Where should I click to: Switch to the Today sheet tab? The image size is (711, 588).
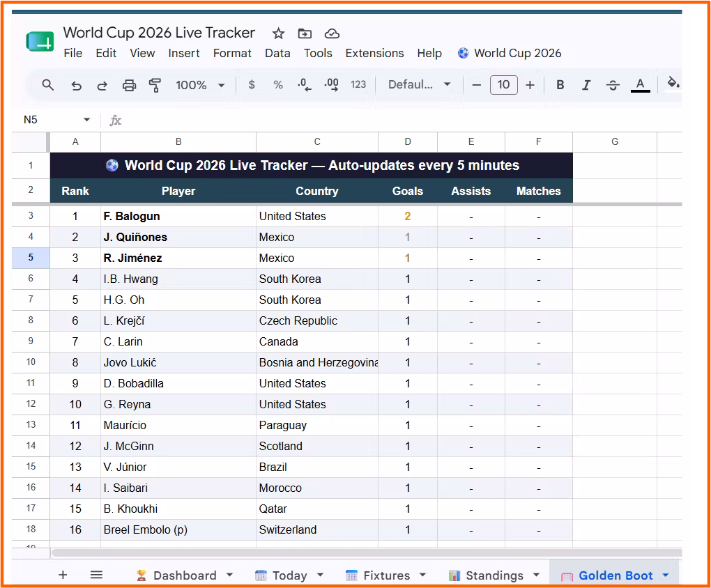point(290,575)
